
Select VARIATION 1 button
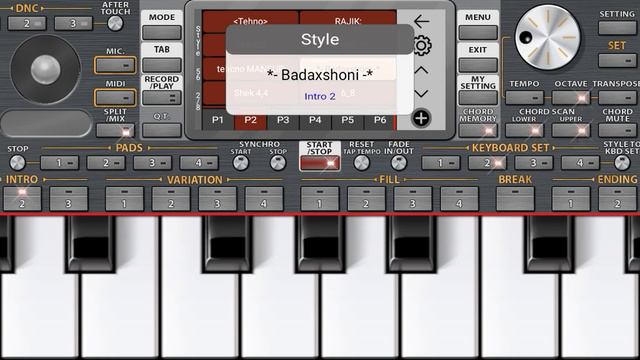(x=124, y=198)
